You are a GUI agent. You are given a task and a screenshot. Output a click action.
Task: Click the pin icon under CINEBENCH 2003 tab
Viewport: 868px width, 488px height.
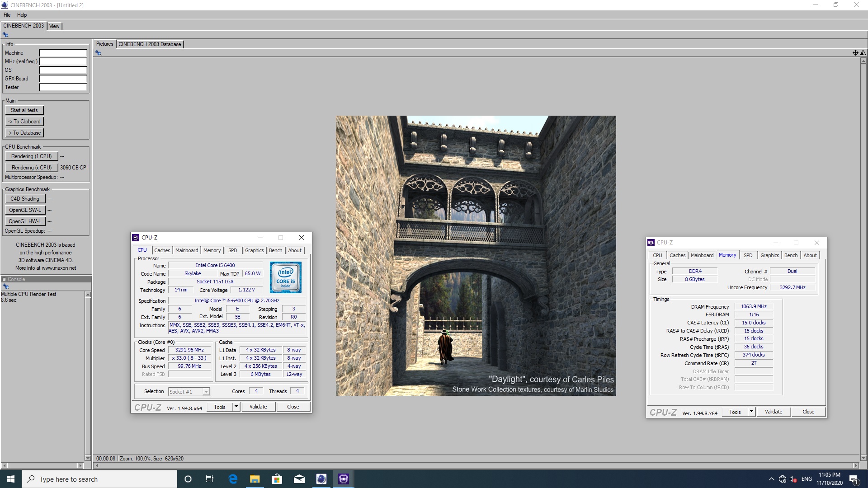[x=5, y=35]
